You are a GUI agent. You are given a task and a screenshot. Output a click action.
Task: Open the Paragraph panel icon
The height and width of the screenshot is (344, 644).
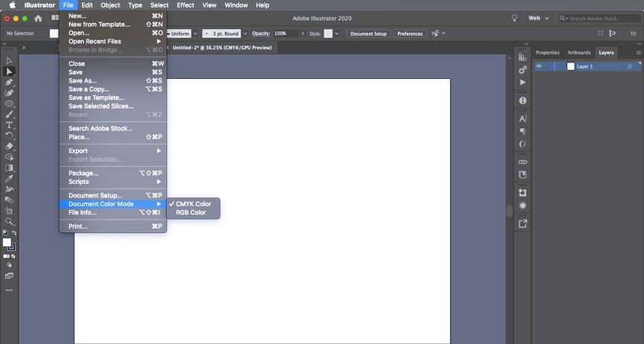pyautogui.click(x=523, y=131)
